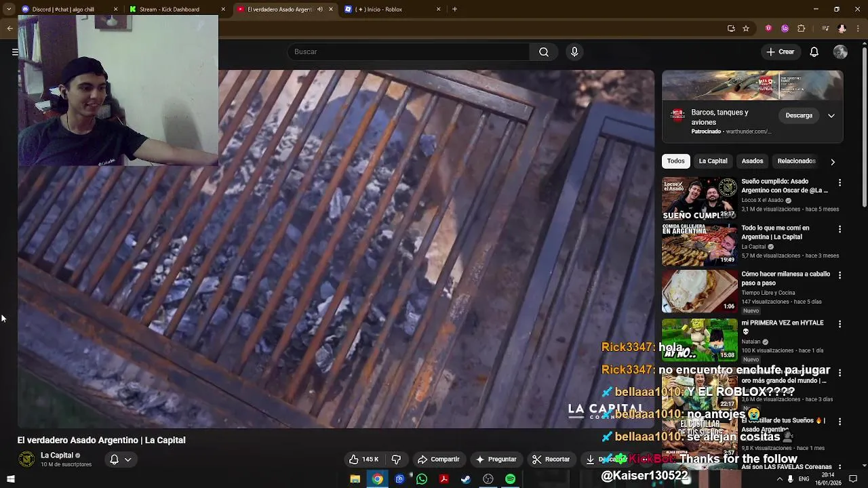
Task: Switch to Chrome in the taskbar
Action: 377,479
